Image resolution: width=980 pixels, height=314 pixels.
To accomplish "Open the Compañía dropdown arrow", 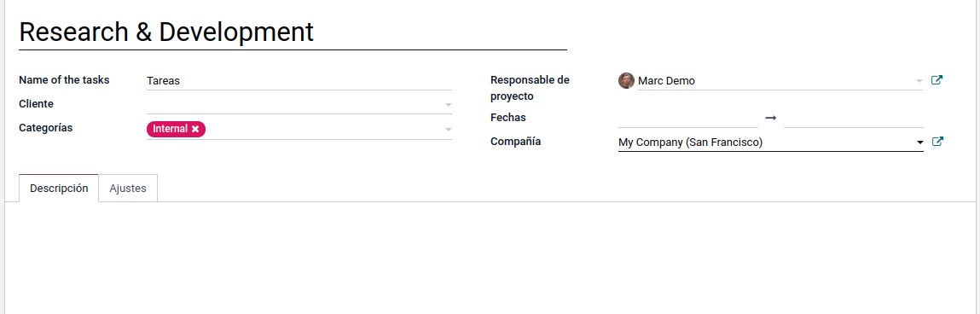I will pos(919,143).
